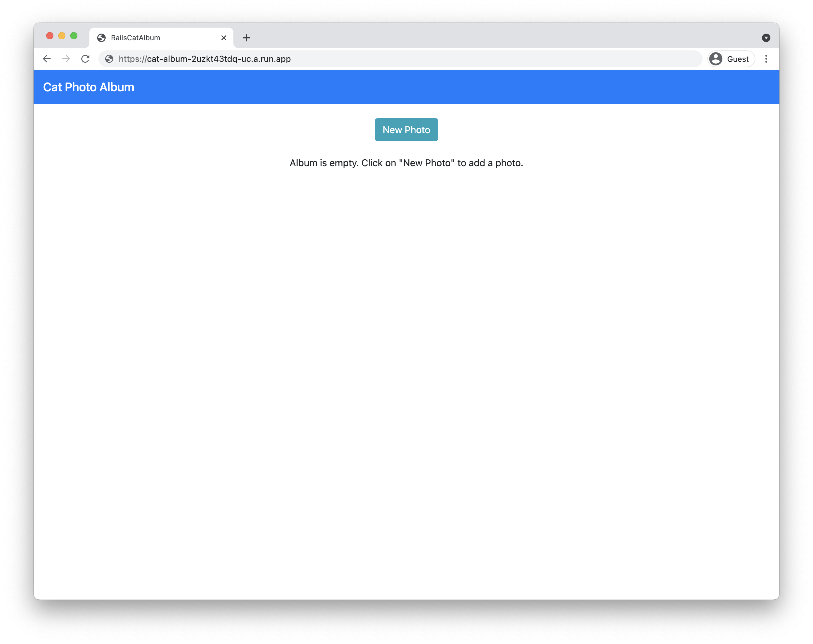Click the browser back arrow
Screen dimensions: 813x644
click(x=47, y=59)
